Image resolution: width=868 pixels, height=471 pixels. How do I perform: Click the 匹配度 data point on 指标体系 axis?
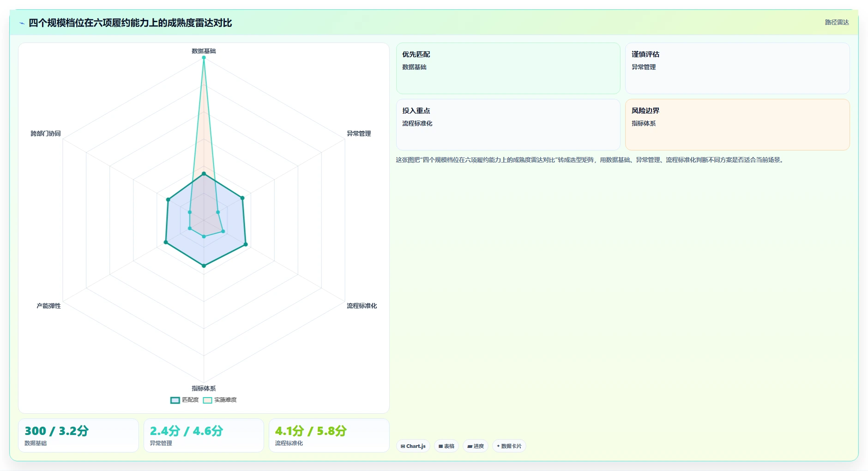click(x=204, y=266)
